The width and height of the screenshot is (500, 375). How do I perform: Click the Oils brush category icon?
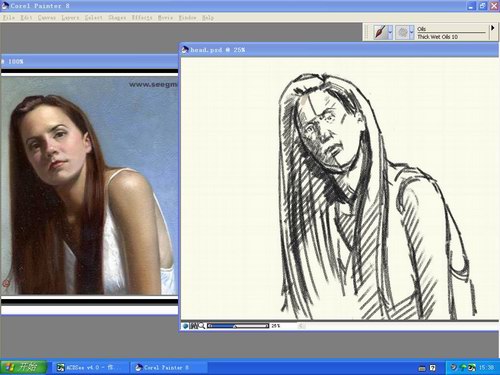380,32
